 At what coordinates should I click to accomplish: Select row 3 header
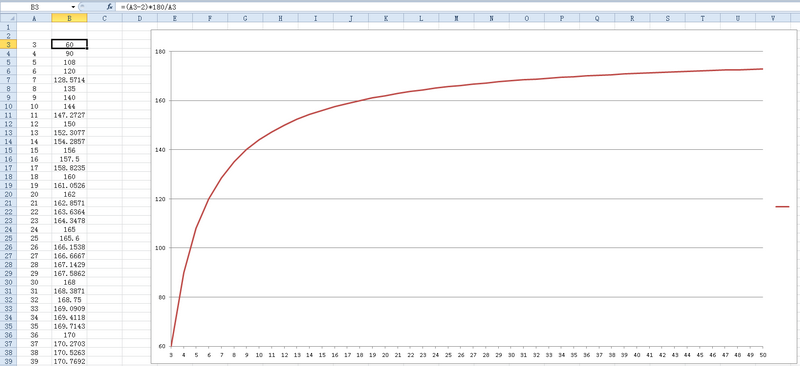coord(9,44)
